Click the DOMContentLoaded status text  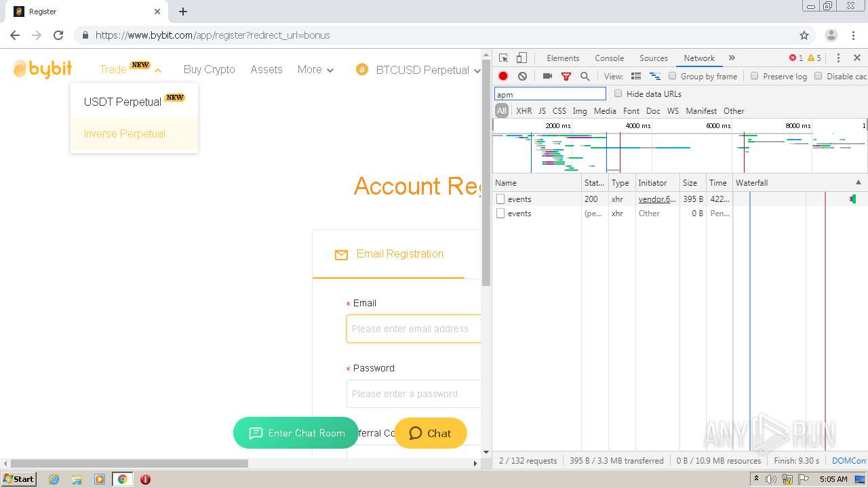coord(850,461)
